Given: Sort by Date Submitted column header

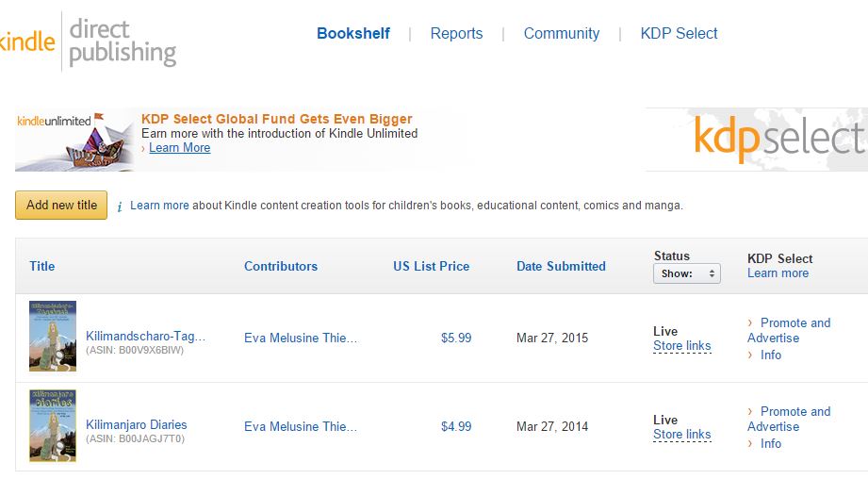Looking at the screenshot, I should (x=561, y=266).
